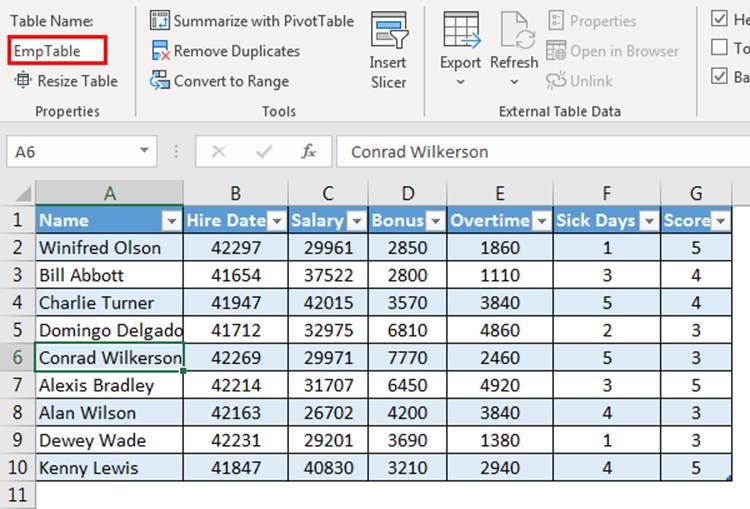This screenshot has height=509, width=750.
Task: Open the Refresh dropdown arrow
Action: [514, 82]
